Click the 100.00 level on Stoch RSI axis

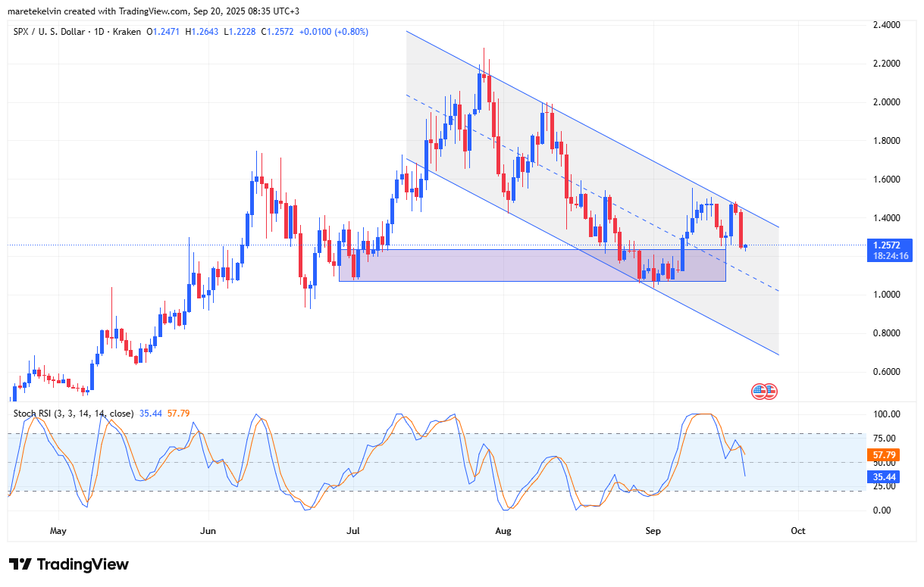885,414
